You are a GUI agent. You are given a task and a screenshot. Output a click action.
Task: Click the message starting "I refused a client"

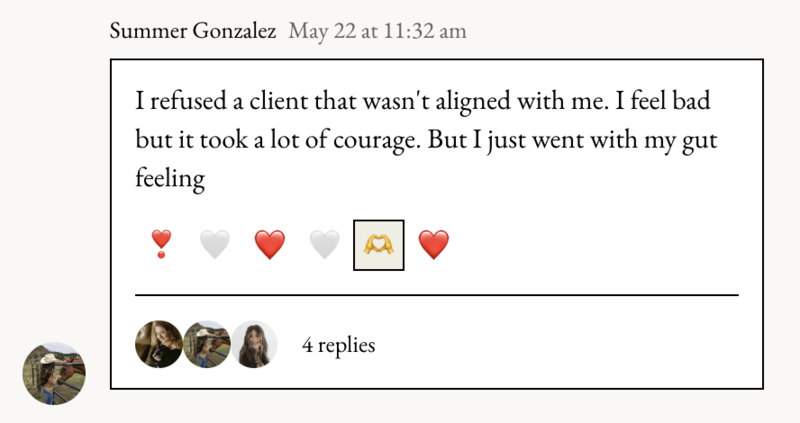(427, 139)
